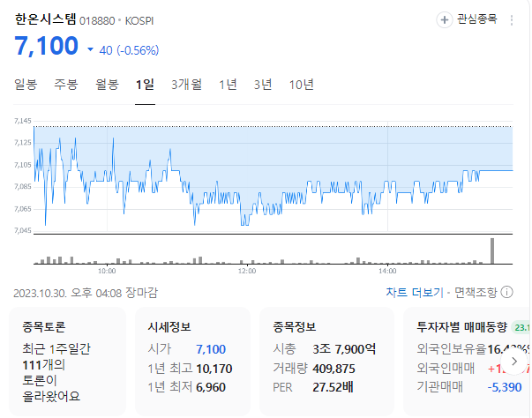Select the 10년 chart range tab
The width and height of the screenshot is (532, 418).
point(301,85)
